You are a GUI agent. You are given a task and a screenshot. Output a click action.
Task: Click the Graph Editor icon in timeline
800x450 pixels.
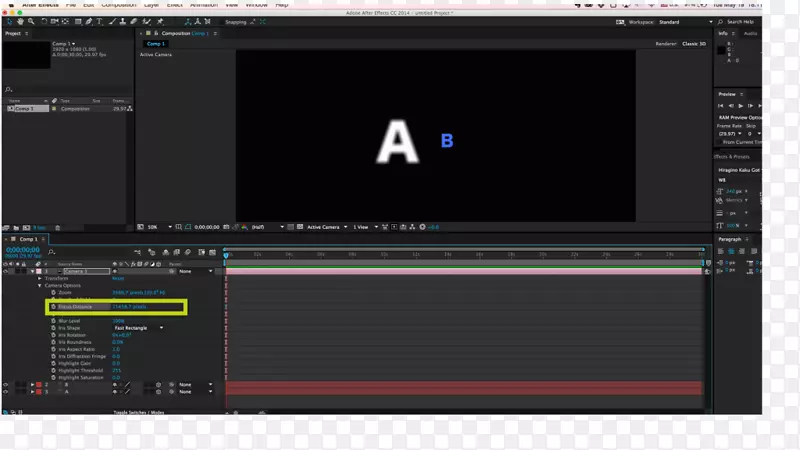pyautogui.click(x=212, y=252)
